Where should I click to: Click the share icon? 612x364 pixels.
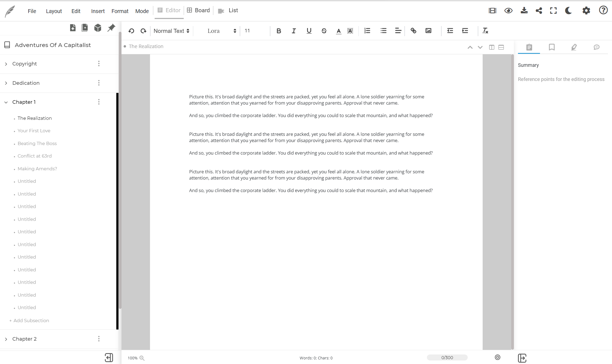point(539,11)
